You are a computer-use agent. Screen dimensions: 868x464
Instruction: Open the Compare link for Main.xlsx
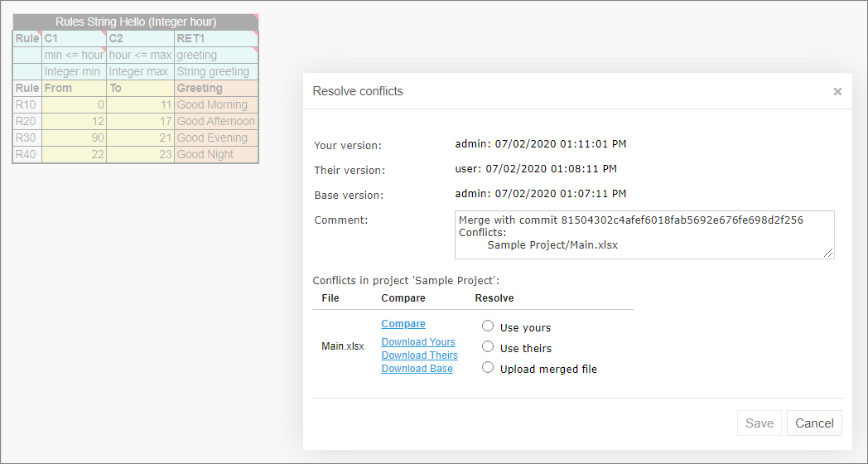pyautogui.click(x=403, y=324)
